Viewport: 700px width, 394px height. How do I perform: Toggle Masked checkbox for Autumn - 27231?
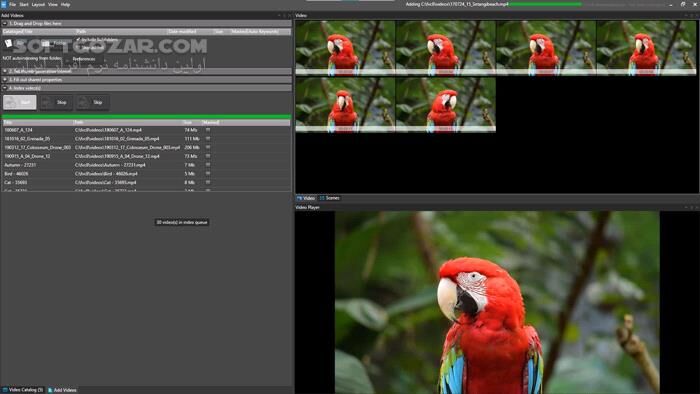[208, 165]
